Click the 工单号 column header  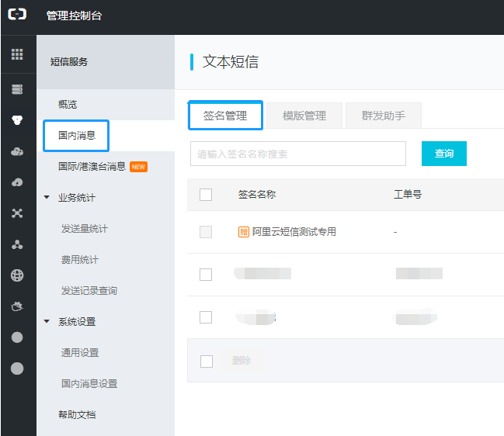coord(408,194)
